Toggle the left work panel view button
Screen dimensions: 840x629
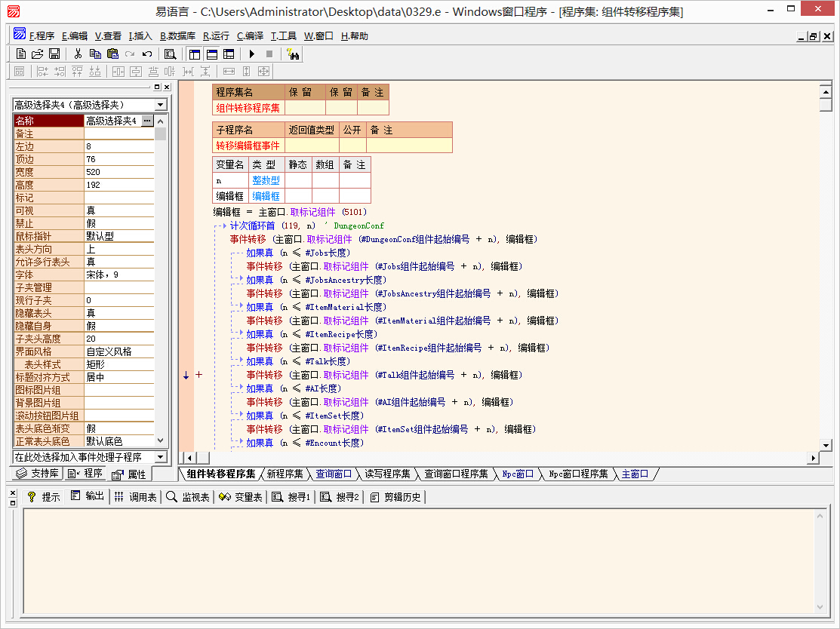tap(195, 54)
